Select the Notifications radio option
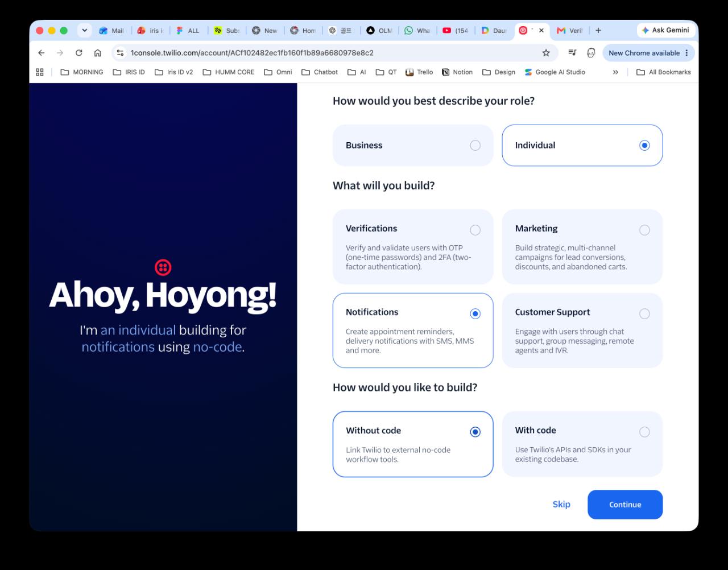 point(475,313)
